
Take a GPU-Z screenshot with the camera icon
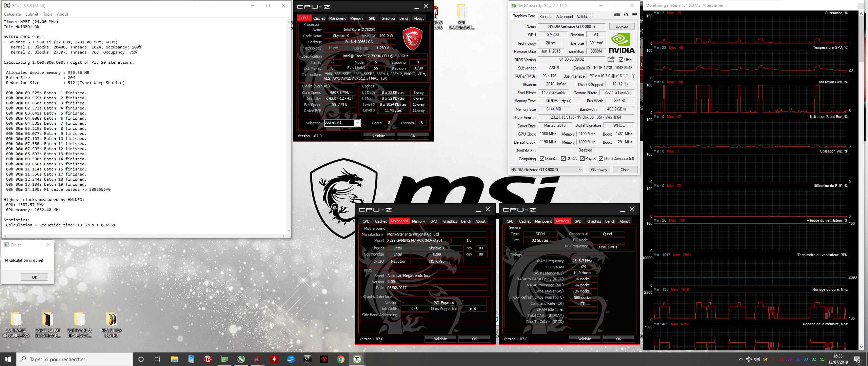click(617, 15)
